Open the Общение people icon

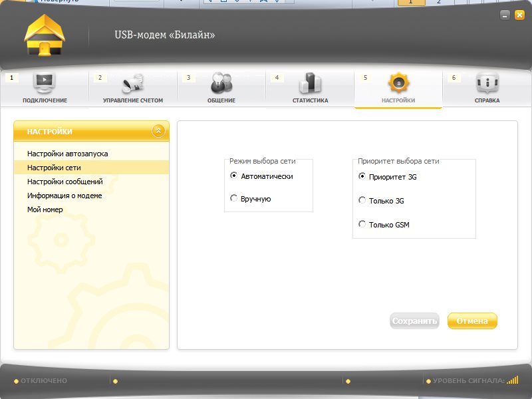tap(221, 82)
